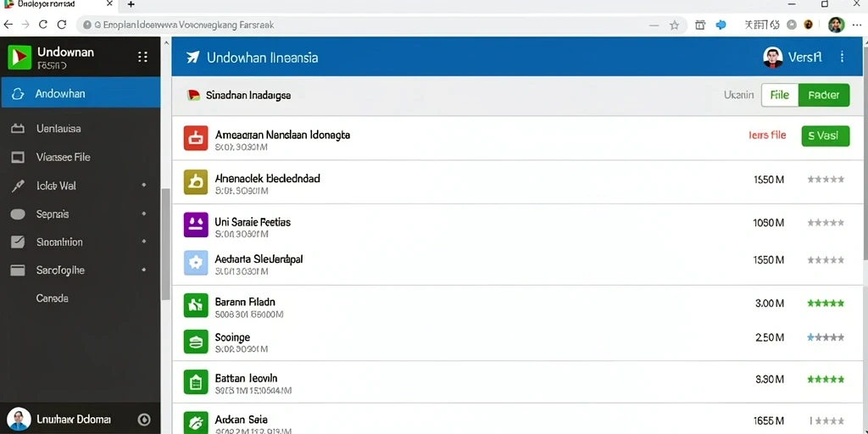Viewport: 868px width, 434px height.
Task: Expand the Sepnais row dot indicator
Action: [x=144, y=214]
